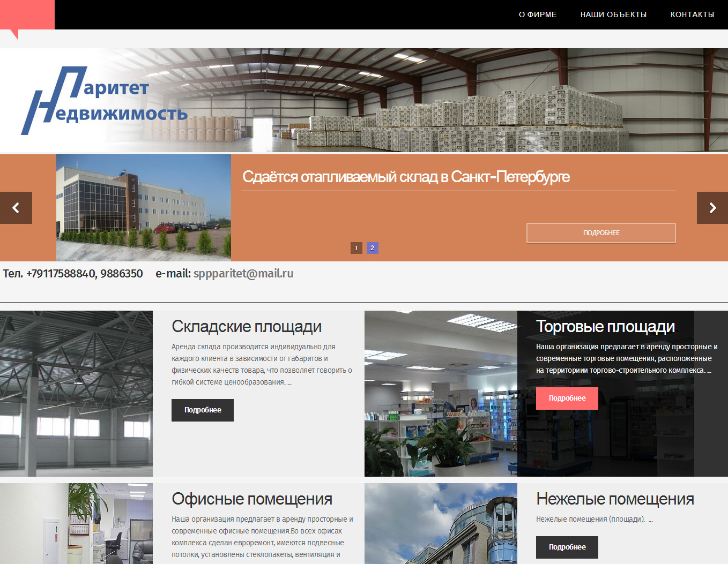Click the slider building photo thumbnail
Viewport: 728px width, 564px height.
click(144, 208)
